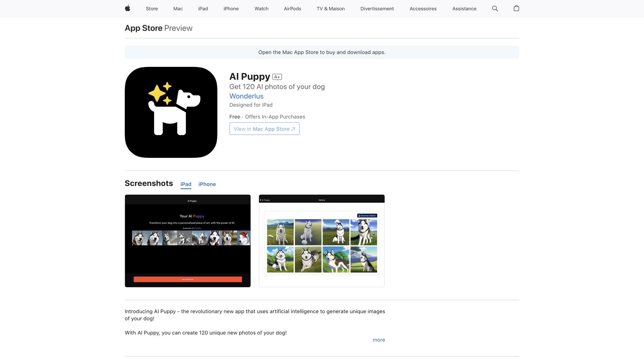Click the external-link arrow next to Mac App Store
This screenshot has width=644, height=362.
(x=293, y=128)
